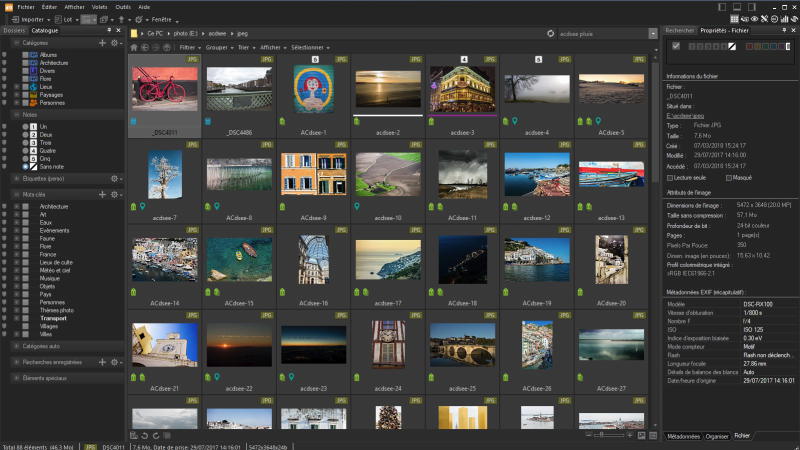Click photo (E:) in breadcrumb path
Viewport: 800px width, 450px height.
(185, 34)
